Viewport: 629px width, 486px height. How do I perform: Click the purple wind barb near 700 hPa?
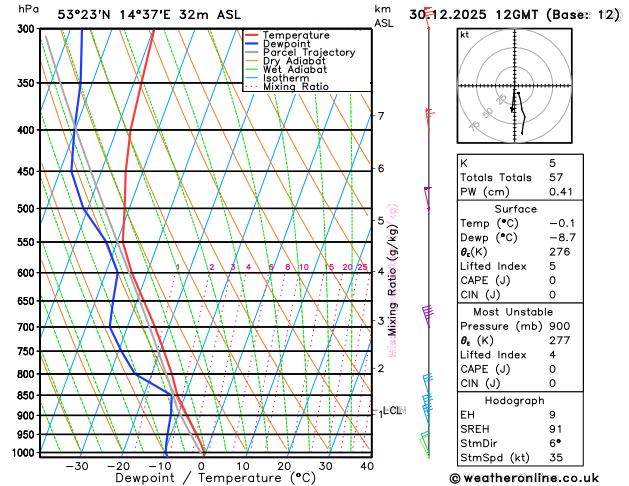428,316
